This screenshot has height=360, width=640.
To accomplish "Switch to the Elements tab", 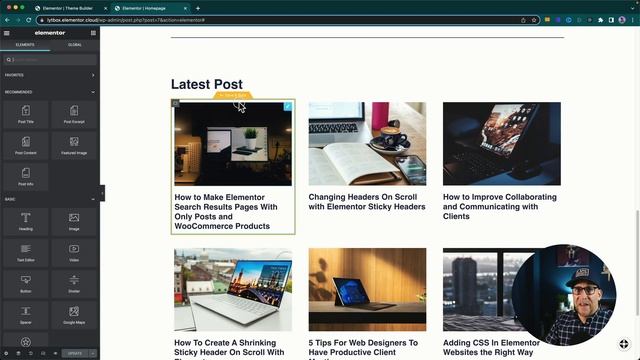I will pos(25,44).
